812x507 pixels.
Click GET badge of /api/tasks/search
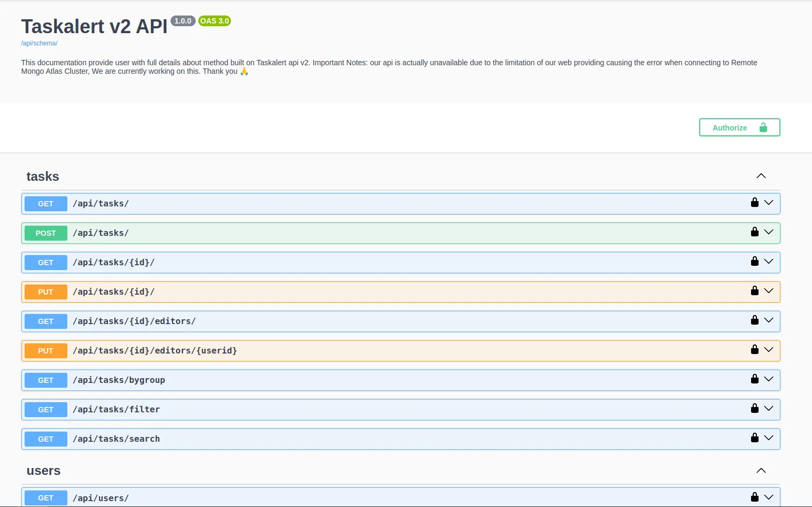[x=46, y=439]
